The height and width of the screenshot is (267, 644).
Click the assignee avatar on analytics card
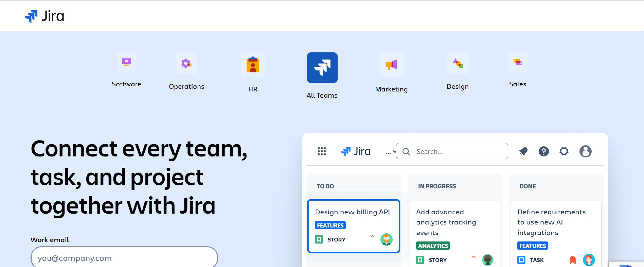click(x=488, y=260)
